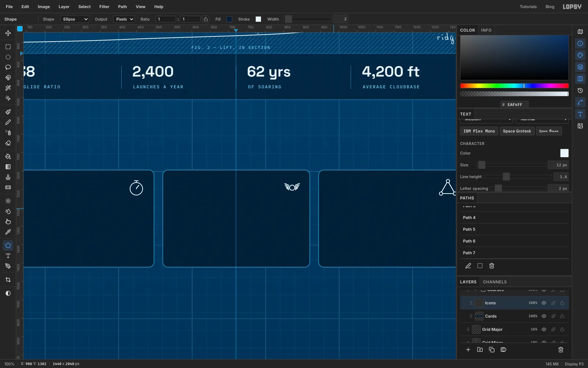Choose the IBM Plex Mono font button

479,131
